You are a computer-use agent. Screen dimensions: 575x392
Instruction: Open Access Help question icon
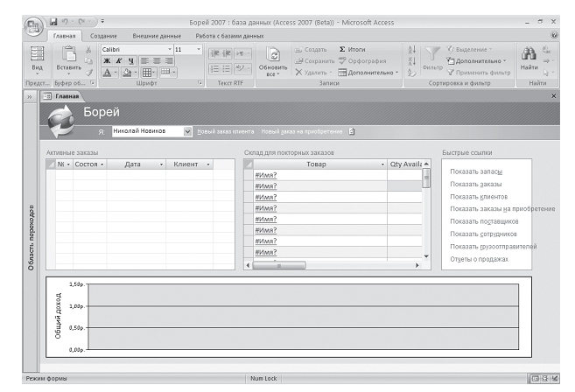[x=554, y=35]
